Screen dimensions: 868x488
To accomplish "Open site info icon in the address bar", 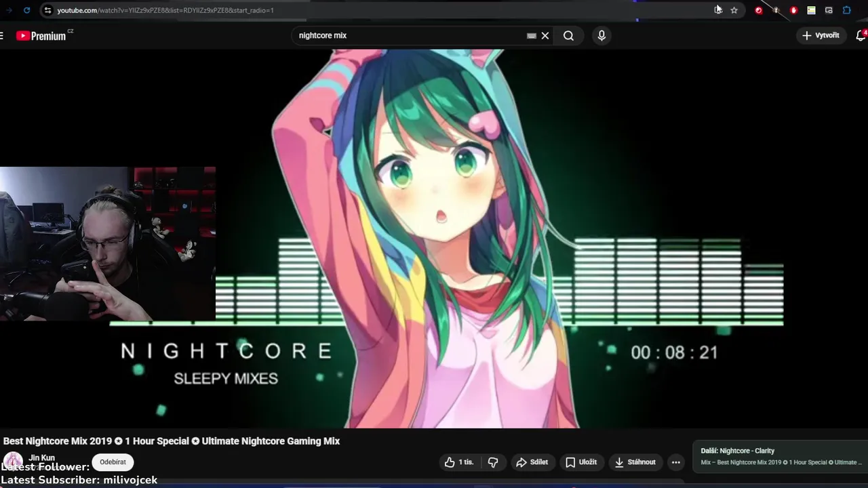I will (47, 10).
